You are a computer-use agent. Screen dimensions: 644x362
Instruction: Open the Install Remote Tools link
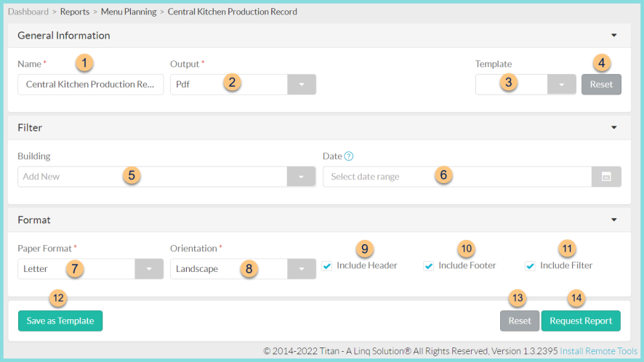click(598, 351)
